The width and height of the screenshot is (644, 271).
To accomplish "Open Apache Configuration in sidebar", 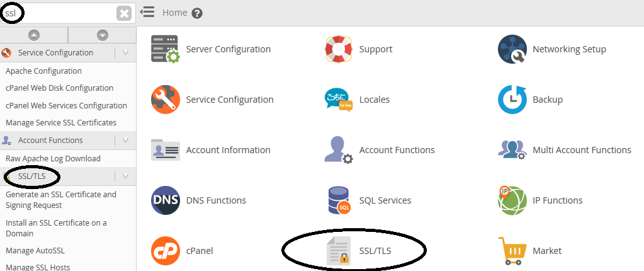I will (x=43, y=71).
